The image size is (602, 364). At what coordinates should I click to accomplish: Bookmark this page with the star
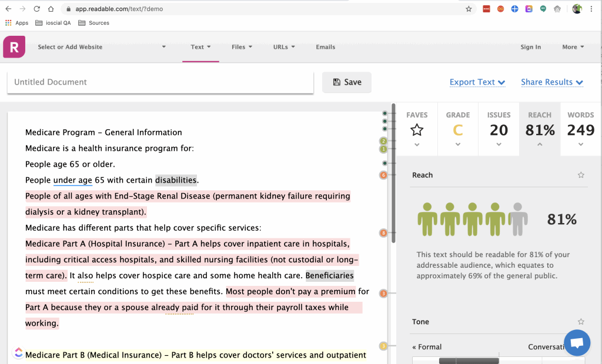click(x=469, y=9)
